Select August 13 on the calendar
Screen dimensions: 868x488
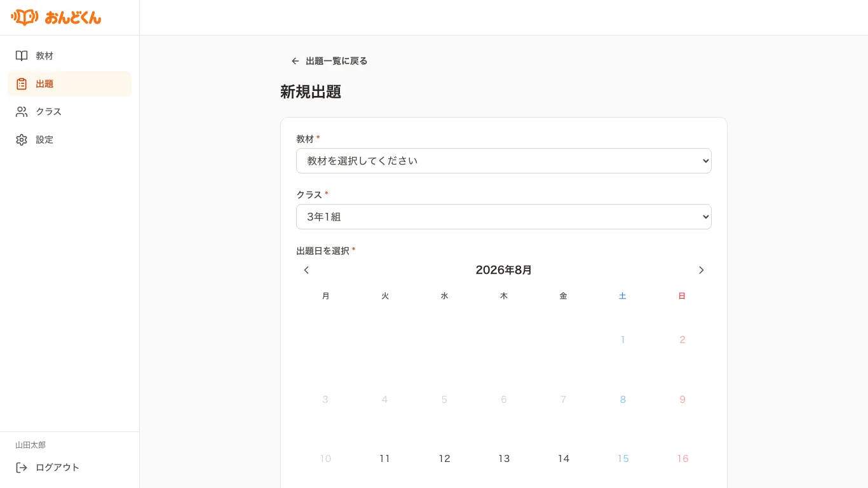click(x=504, y=459)
